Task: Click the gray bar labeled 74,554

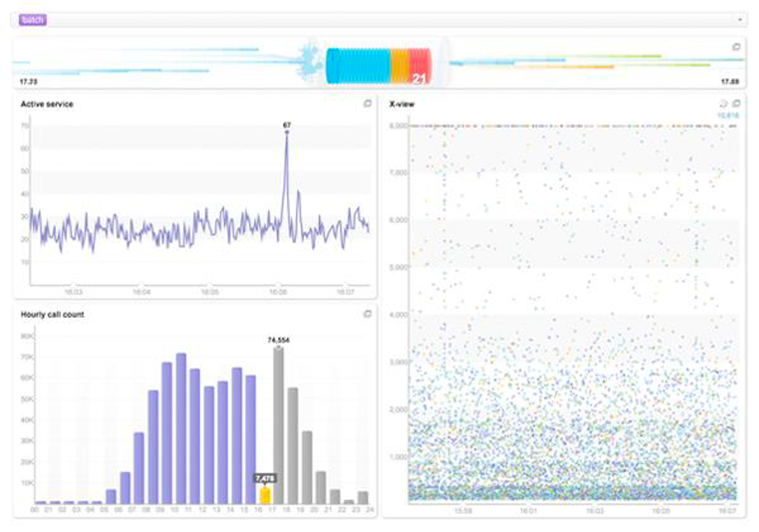Action: click(278, 425)
